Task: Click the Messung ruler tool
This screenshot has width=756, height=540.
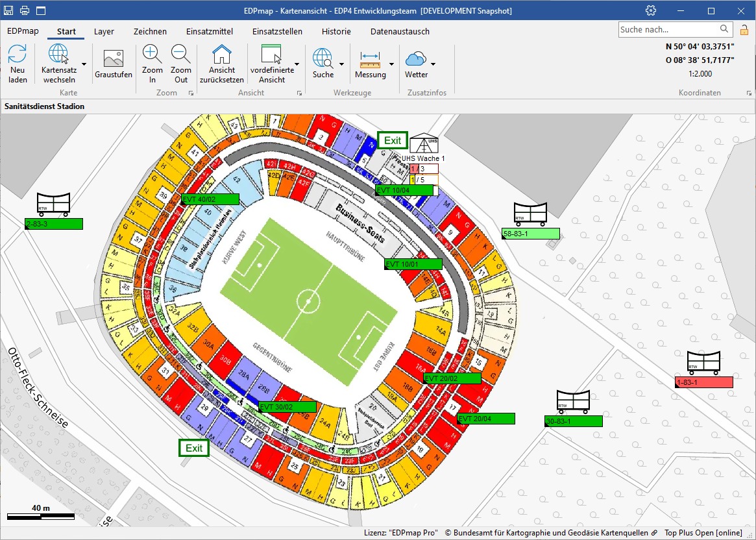Action: [x=370, y=59]
